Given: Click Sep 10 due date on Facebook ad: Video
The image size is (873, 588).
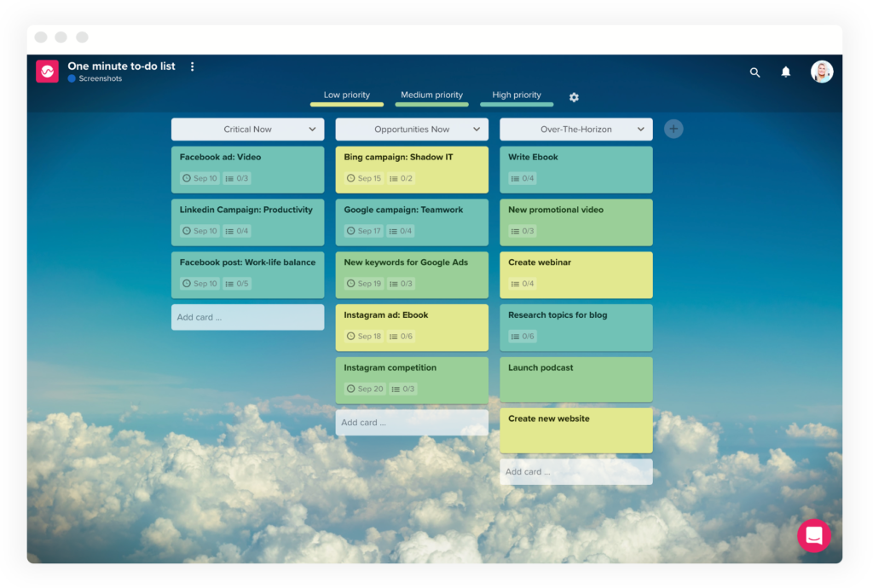Looking at the screenshot, I should 199,179.
